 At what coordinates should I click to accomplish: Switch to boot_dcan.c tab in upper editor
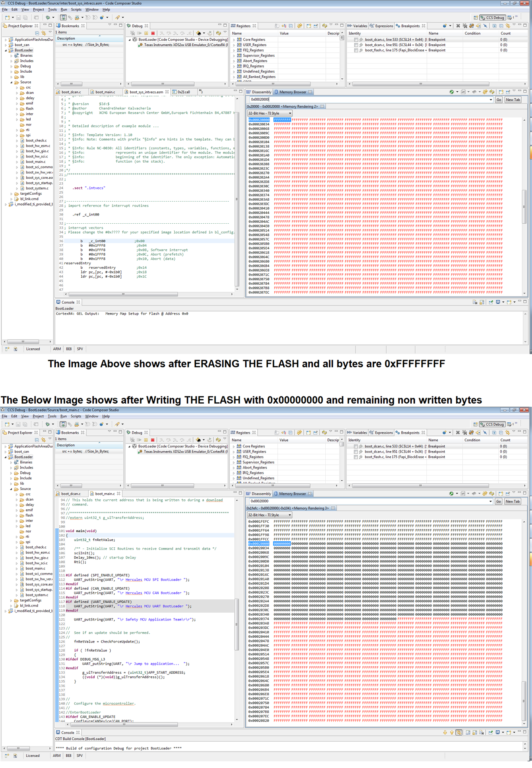pyautogui.click(x=71, y=92)
